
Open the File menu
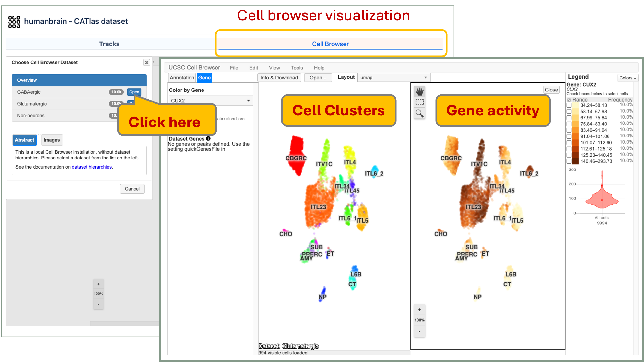234,68
